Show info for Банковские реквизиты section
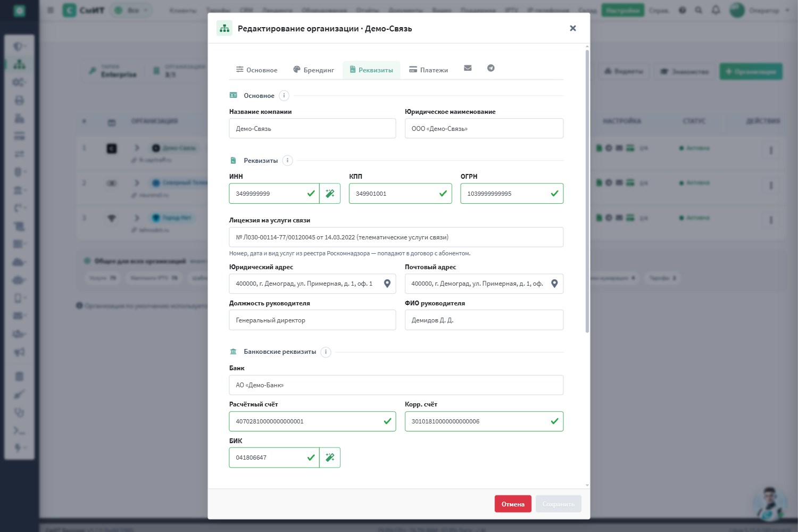798x532 pixels. coord(326,352)
